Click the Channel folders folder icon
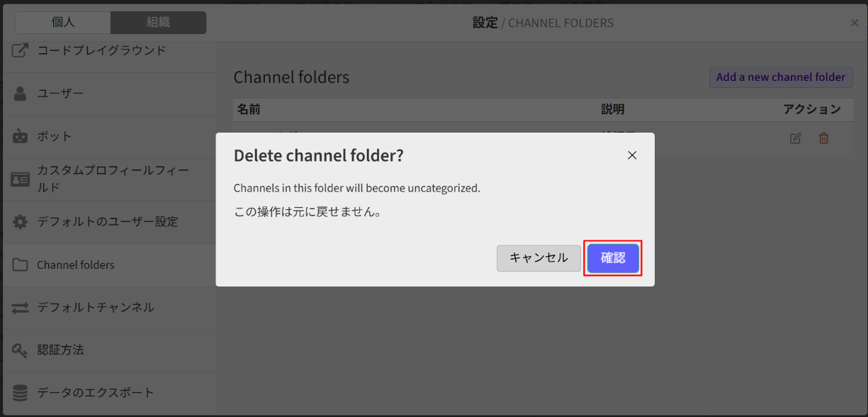The height and width of the screenshot is (417, 868). pos(21,265)
